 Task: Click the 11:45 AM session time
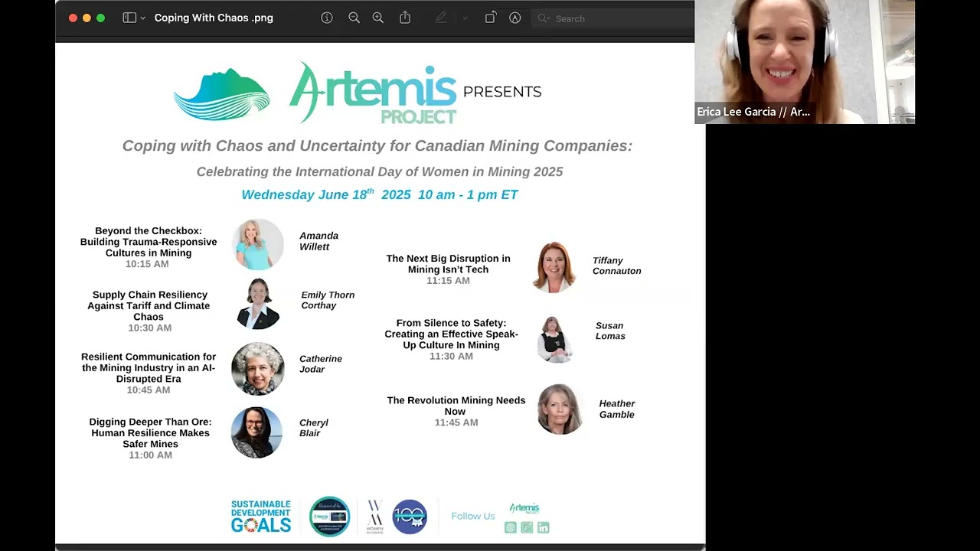(456, 422)
